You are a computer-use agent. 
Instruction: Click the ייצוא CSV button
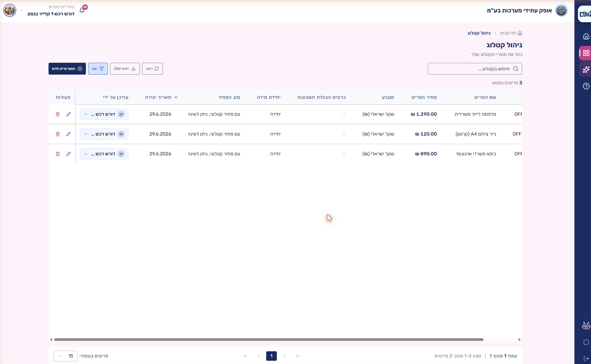125,69
